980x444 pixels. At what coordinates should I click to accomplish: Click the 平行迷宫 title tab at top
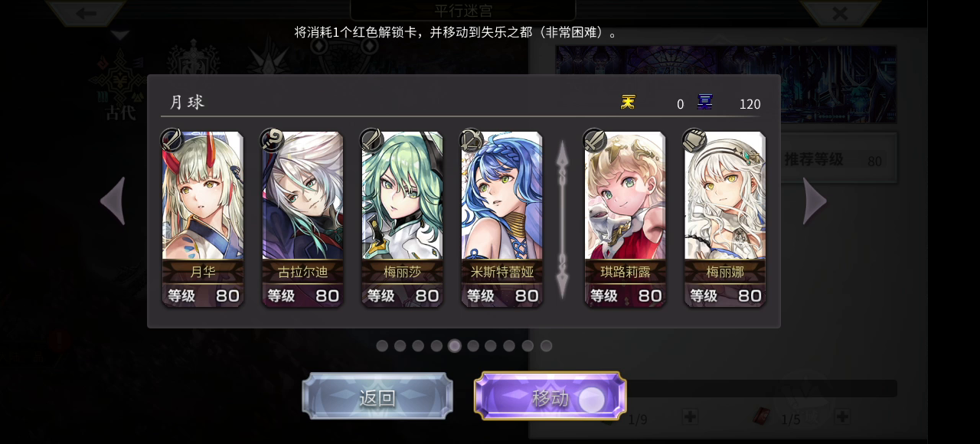463,10
